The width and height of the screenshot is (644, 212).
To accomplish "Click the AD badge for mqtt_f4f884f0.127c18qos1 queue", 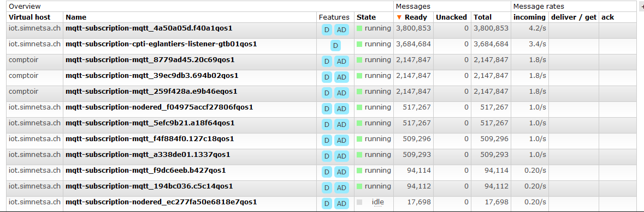I will pos(341,141).
